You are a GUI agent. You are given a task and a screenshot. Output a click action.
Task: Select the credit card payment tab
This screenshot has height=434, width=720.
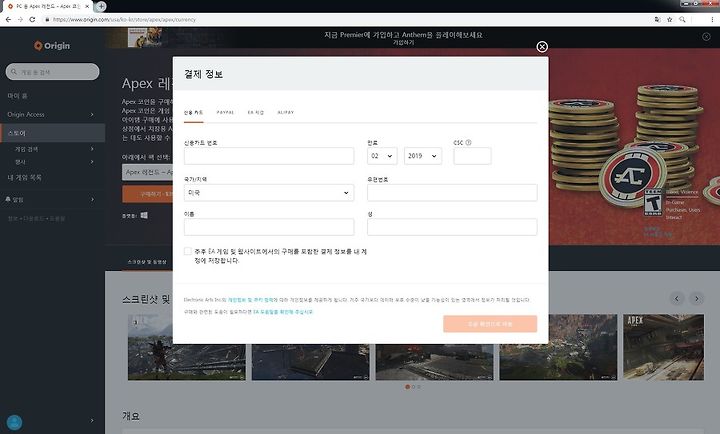(x=193, y=113)
